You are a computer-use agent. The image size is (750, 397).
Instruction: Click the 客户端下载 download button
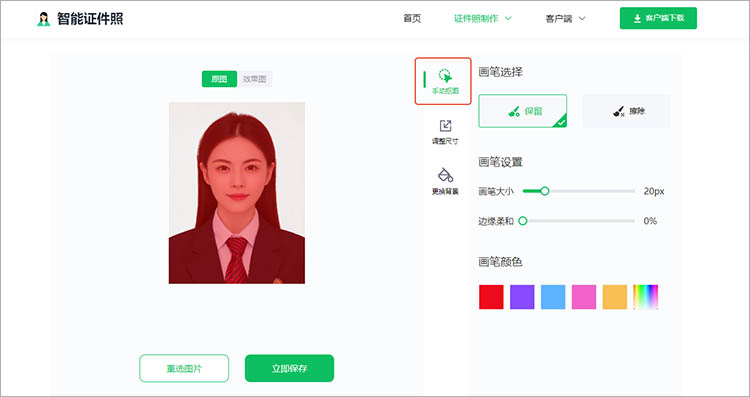(658, 18)
